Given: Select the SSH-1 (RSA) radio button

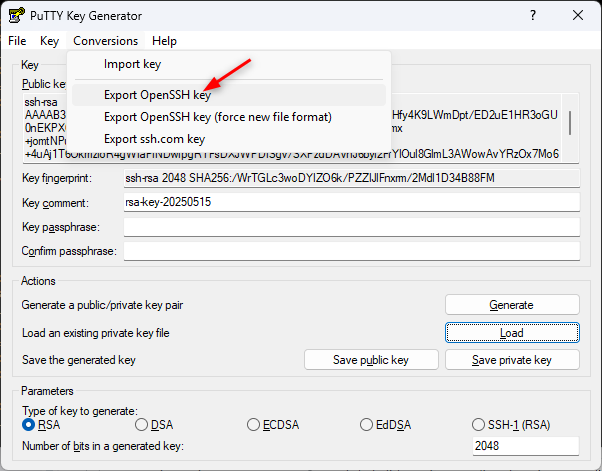Looking at the screenshot, I should coord(478,425).
